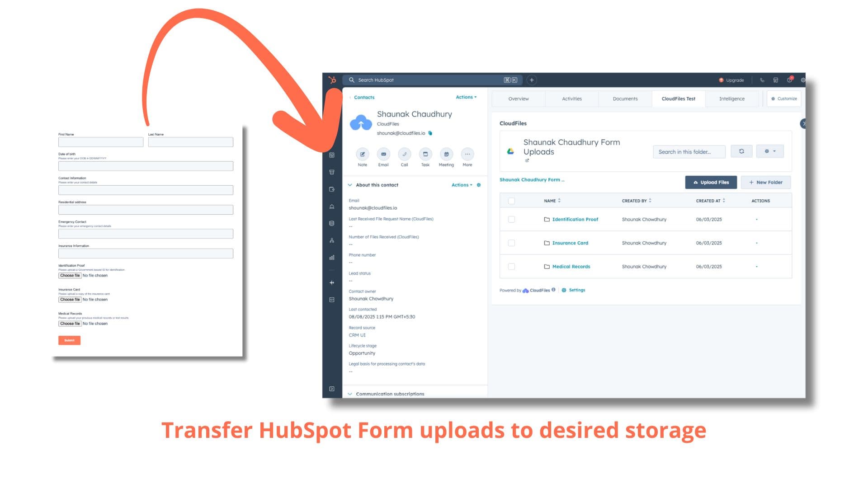Switch to the Intelligence tab

[x=732, y=99]
